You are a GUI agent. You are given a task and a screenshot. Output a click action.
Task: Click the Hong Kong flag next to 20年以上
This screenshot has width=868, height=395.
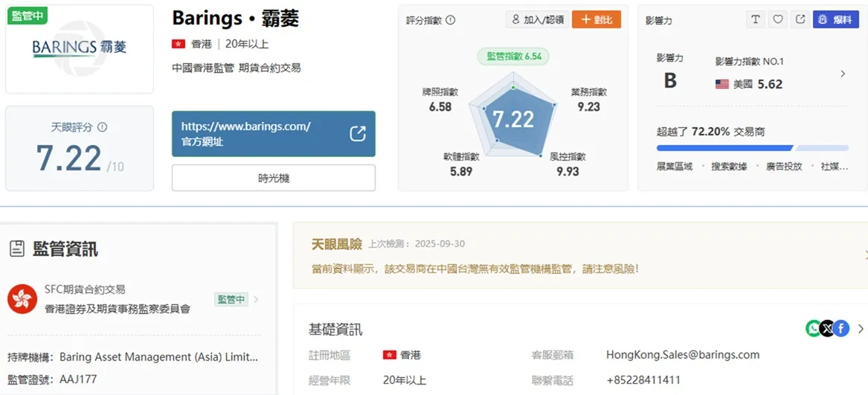(179, 45)
